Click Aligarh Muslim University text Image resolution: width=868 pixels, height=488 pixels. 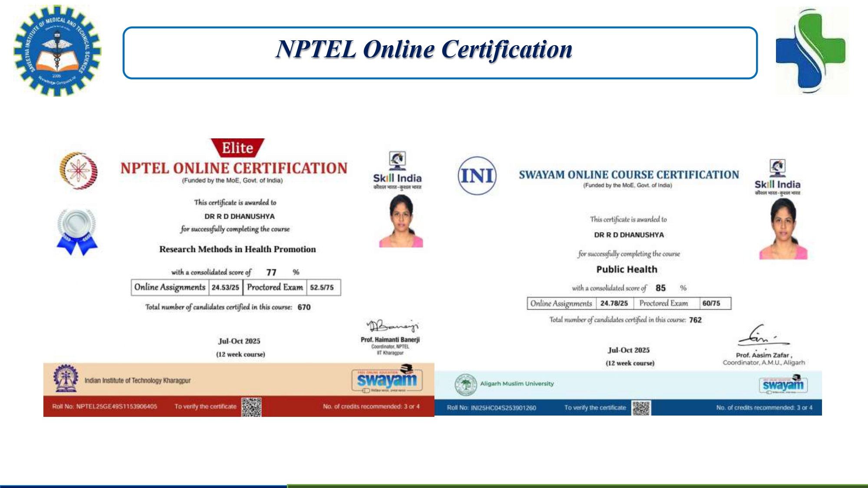[x=517, y=383]
